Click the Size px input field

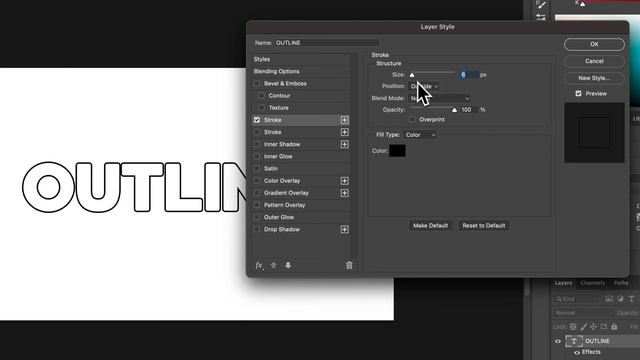point(469,75)
